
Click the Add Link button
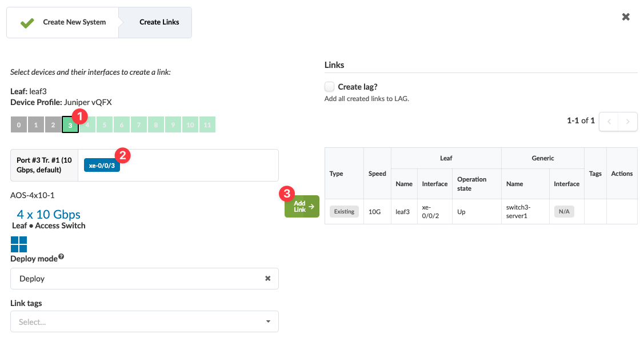pyautogui.click(x=302, y=207)
